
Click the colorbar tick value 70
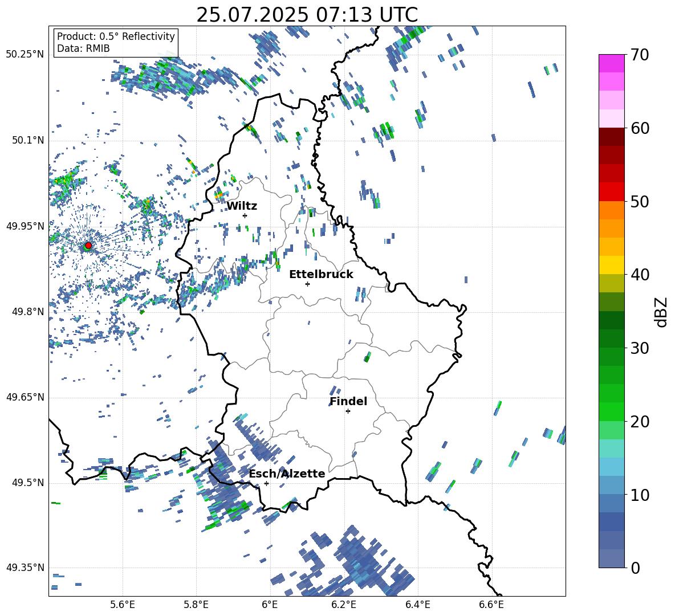click(640, 55)
